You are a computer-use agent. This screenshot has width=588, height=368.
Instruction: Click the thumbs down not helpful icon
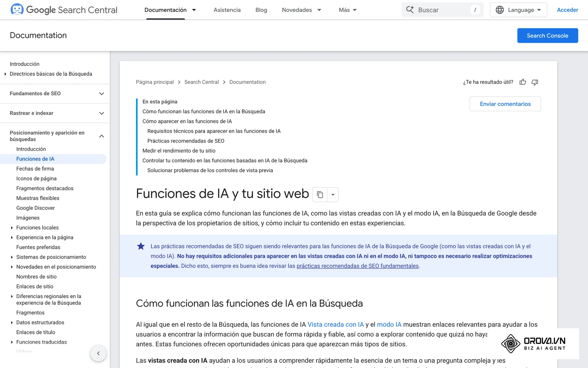click(535, 82)
